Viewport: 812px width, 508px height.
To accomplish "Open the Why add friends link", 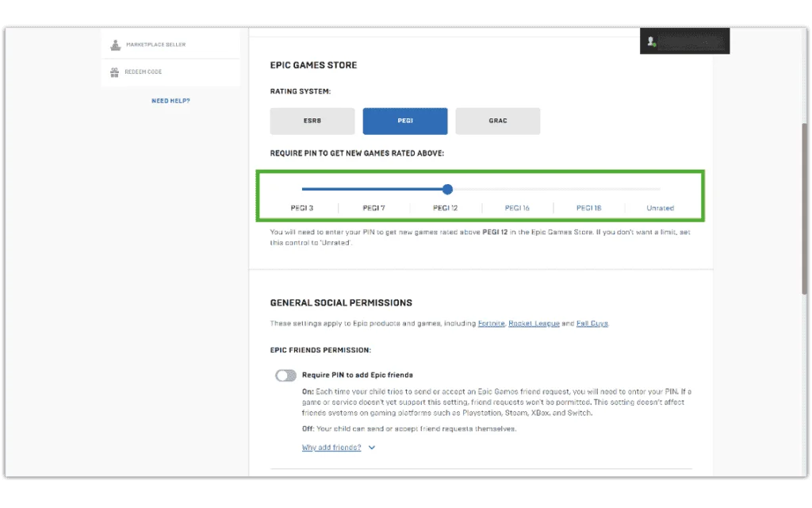I will 331,448.
